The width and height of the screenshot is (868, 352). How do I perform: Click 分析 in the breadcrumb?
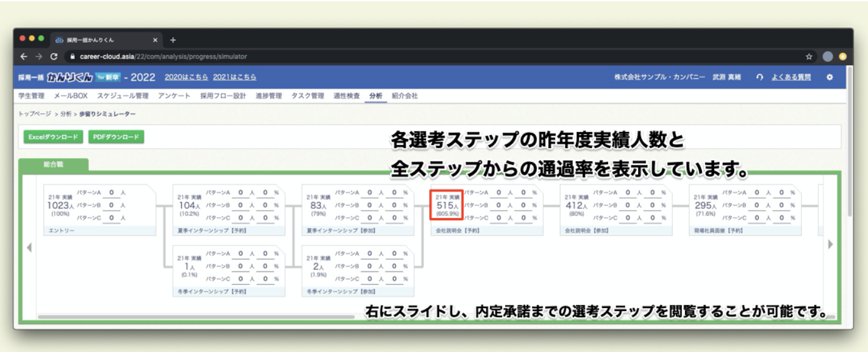click(x=66, y=114)
